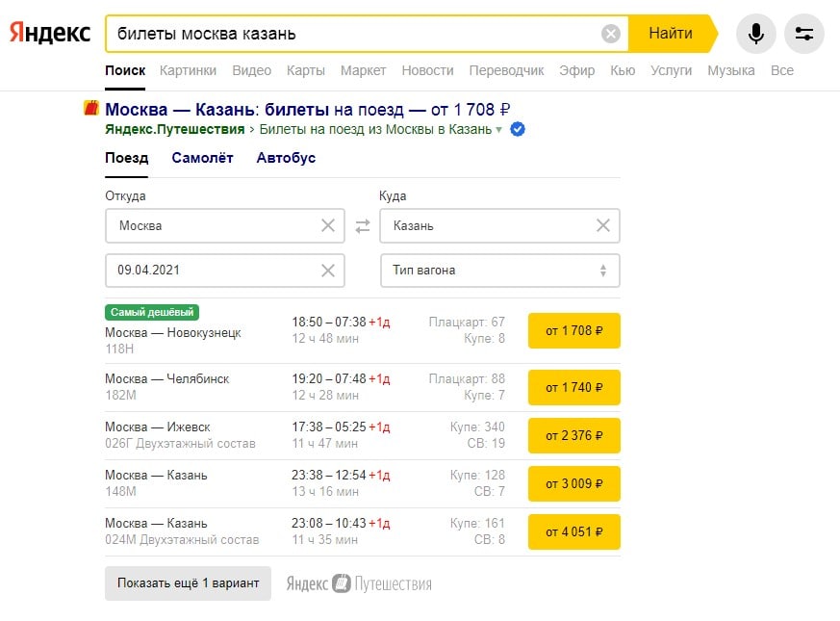Image resolution: width=840 pixels, height=621 pixels.
Task: Open the Кью tab
Action: tap(623, 70)
